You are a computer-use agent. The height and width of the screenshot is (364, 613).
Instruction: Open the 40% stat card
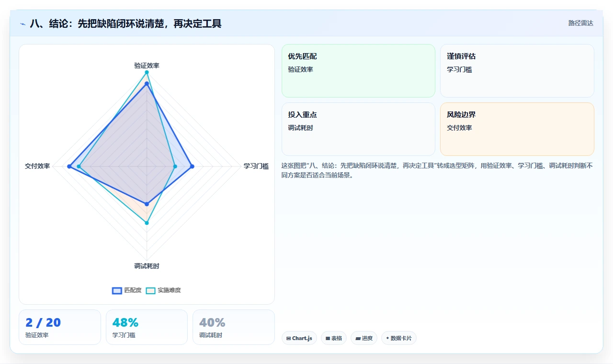click(234, 327)
